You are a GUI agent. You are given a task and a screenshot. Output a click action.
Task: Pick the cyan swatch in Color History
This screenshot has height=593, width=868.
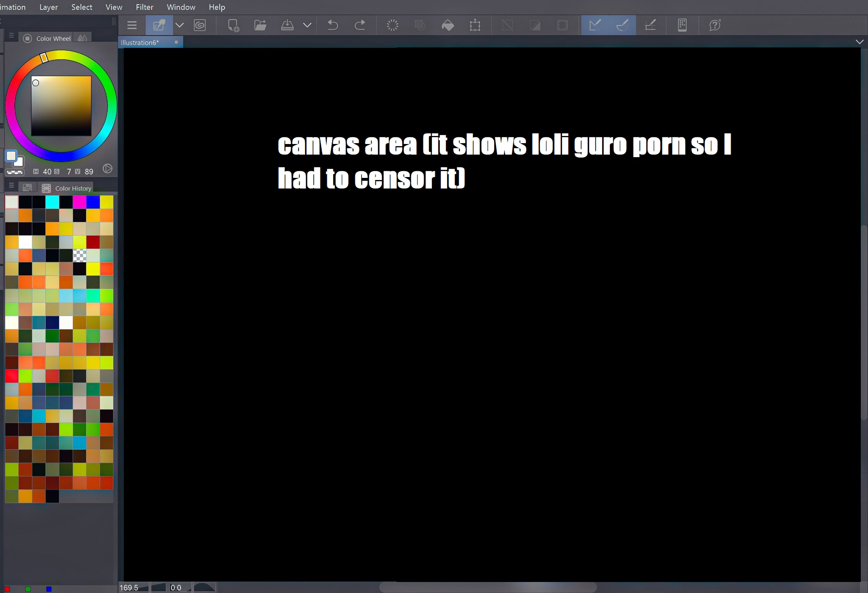pyautogui.click(x=52, y=202)
